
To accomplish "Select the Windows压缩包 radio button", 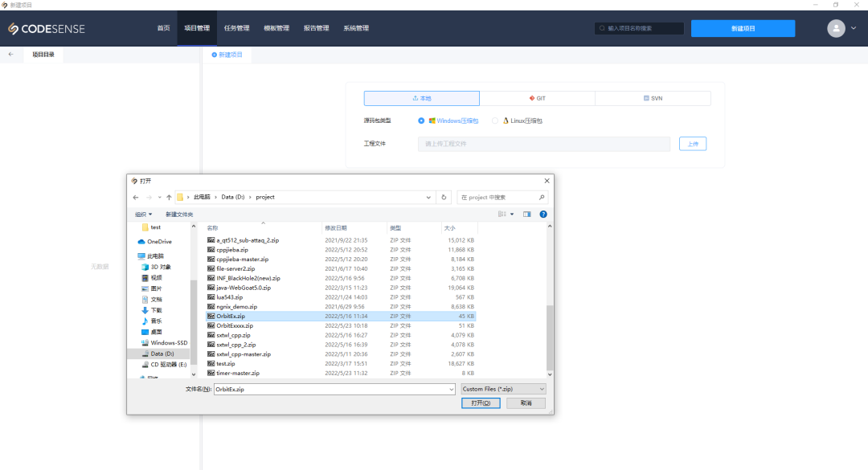I will pos(421,121).
